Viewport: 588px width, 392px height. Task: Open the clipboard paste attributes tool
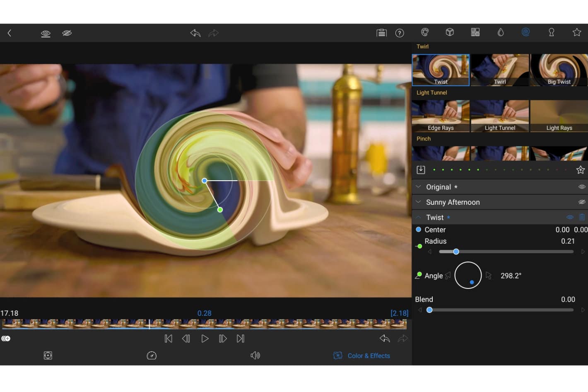point(381,33)
